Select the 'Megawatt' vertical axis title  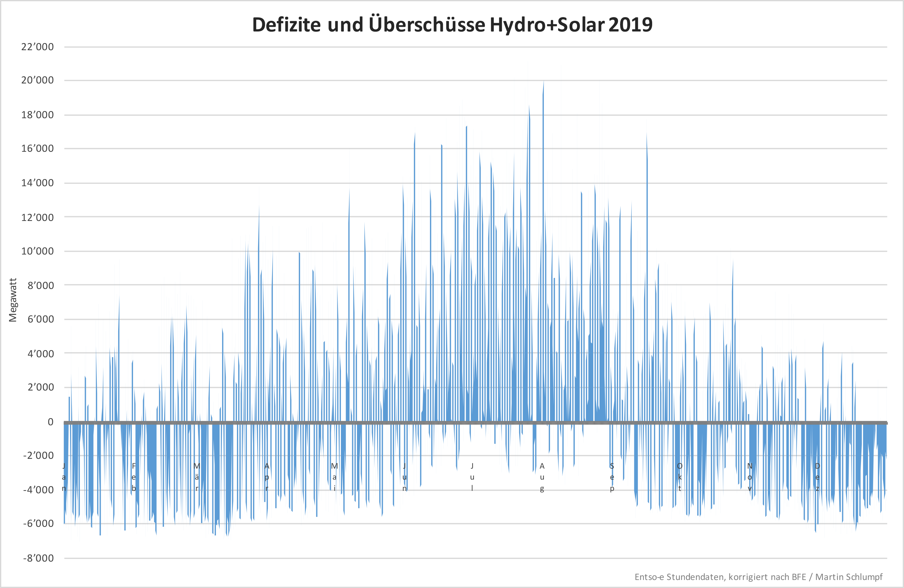tap(13, 300)
